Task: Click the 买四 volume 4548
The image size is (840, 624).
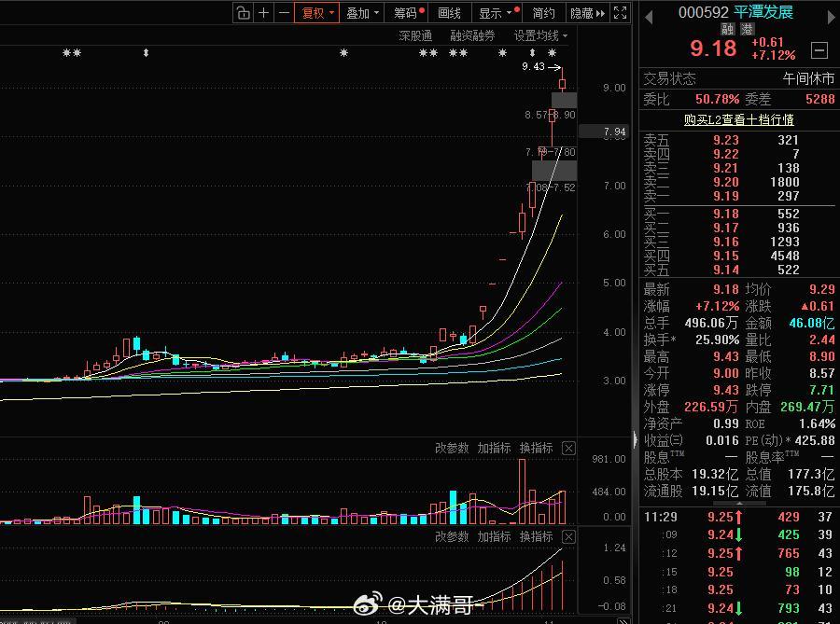Action: click(785, 256)
